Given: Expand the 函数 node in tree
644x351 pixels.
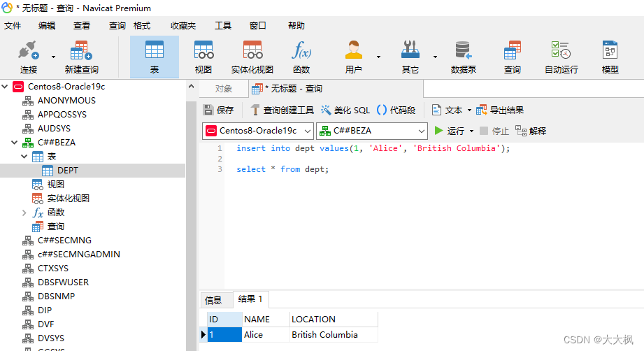Looking at the screenshot, I should click(x=24, y=213).
